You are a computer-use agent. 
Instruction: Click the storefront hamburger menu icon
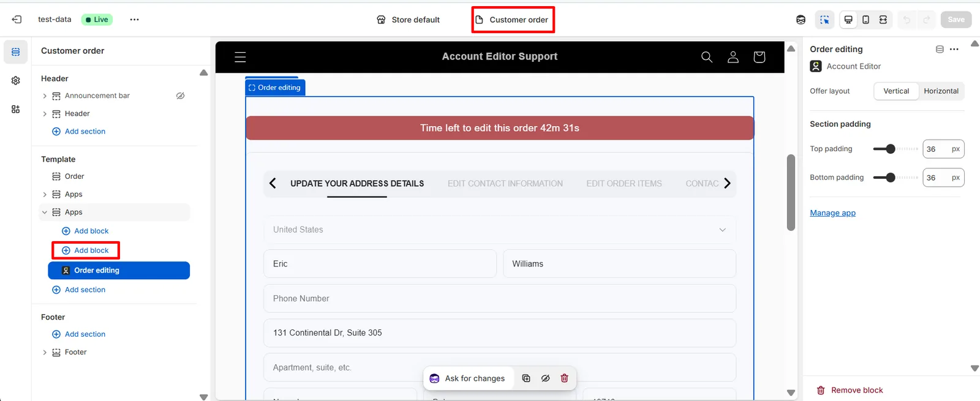(240, 57)
